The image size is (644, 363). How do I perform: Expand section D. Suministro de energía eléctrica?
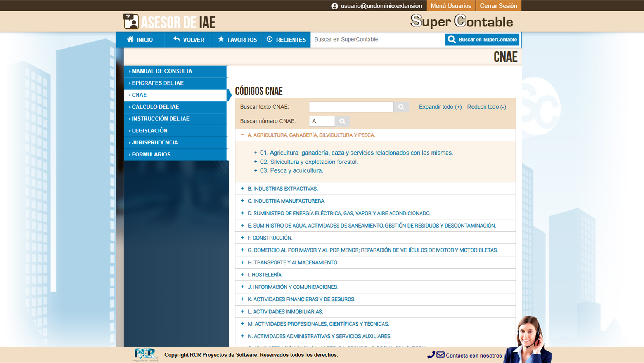click(x=242, y=213)
